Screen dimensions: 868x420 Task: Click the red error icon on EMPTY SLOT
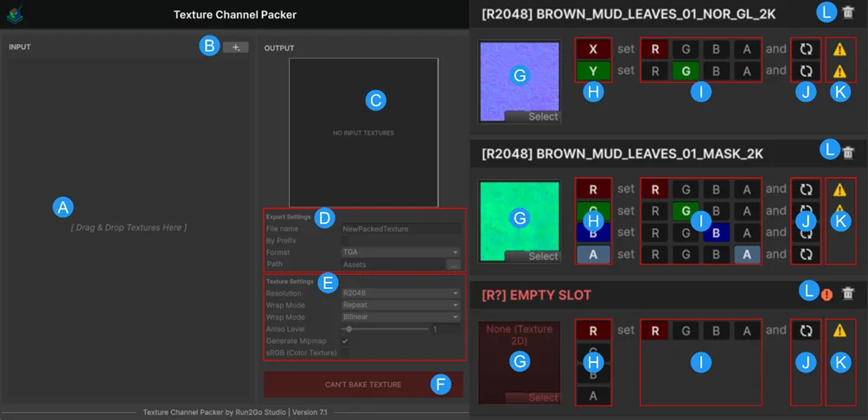[x=827, y=295]
